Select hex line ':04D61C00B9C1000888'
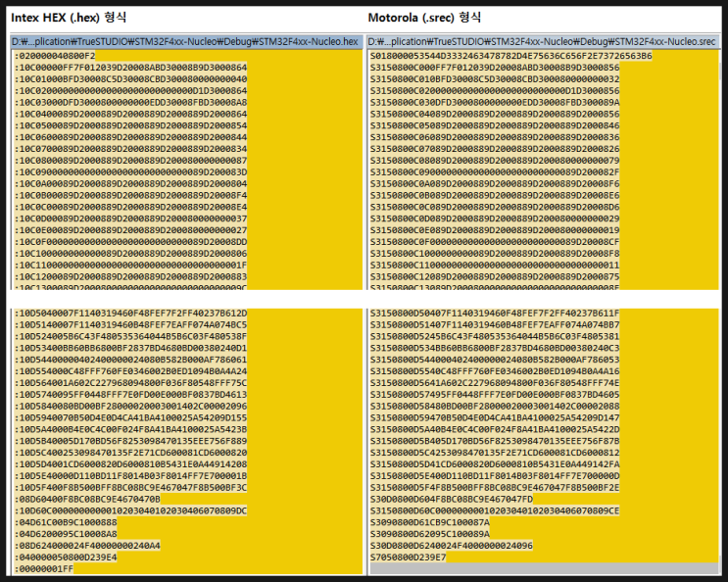Viewport: 728px width, 582px height. (x=66, y=522)
